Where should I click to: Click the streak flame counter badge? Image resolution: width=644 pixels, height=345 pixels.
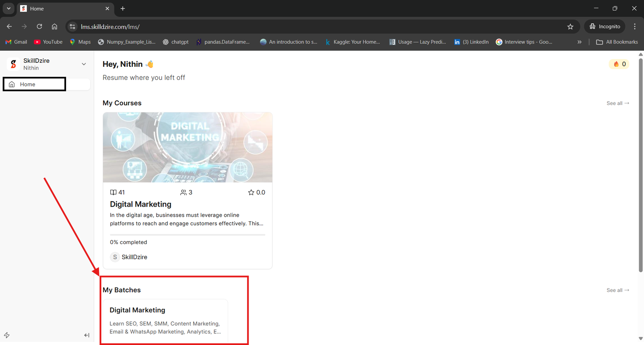(x=619, y=64)
